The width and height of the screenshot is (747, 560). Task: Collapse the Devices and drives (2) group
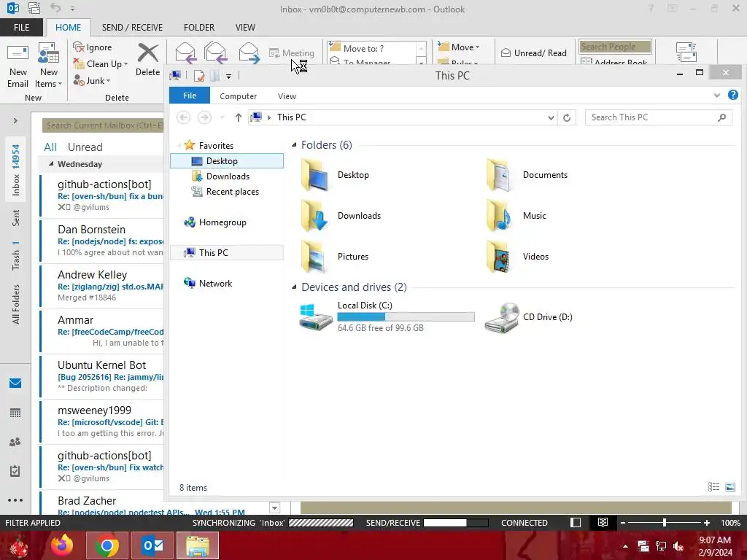tap(294, 287)
